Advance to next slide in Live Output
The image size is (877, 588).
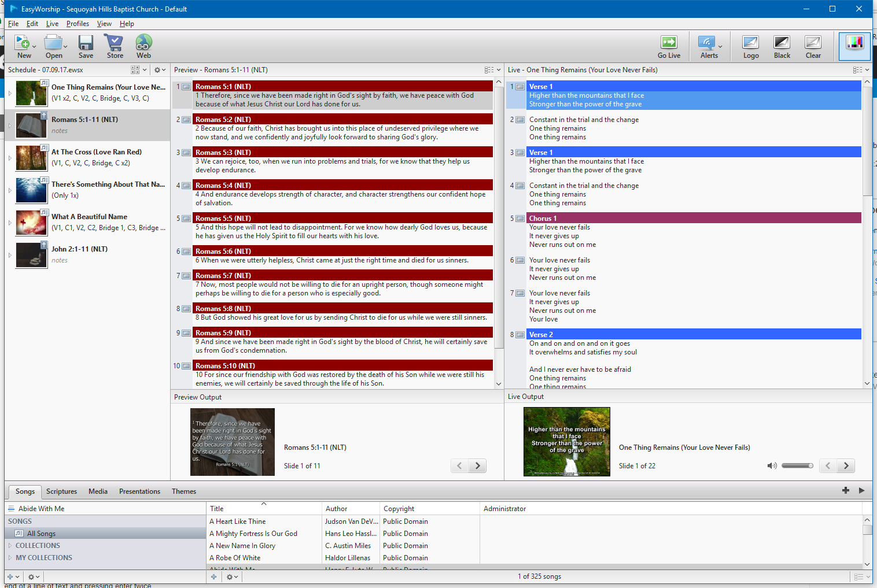coord(846,465)
